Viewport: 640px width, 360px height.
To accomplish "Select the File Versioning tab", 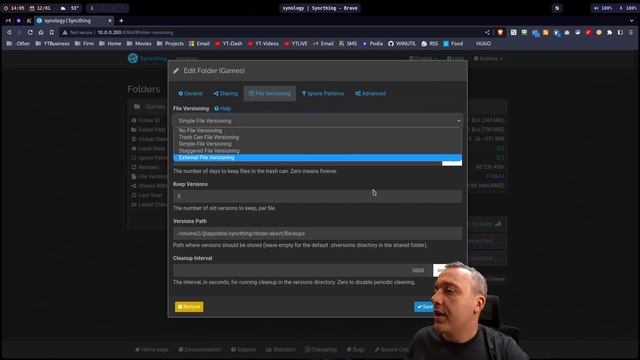I will point(270,93).
